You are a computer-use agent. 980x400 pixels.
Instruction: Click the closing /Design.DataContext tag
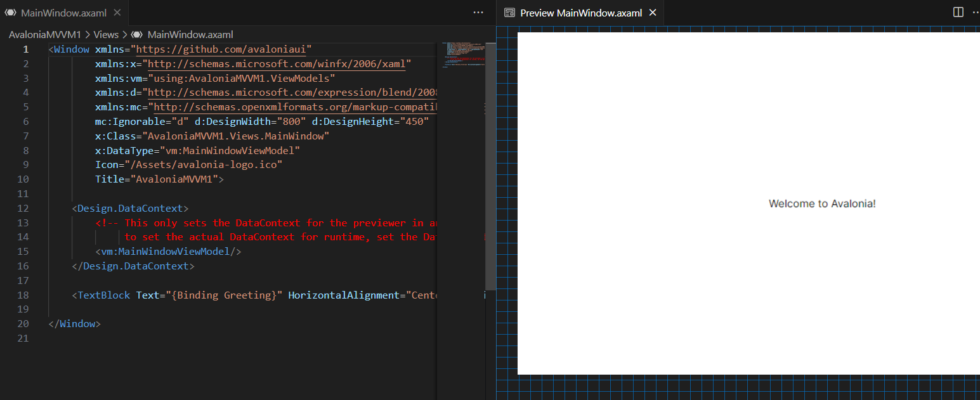tap(133, 266)
